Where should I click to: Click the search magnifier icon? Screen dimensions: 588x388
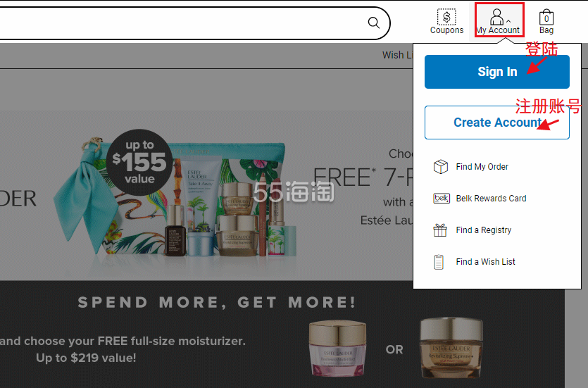[x=373, y=23]
